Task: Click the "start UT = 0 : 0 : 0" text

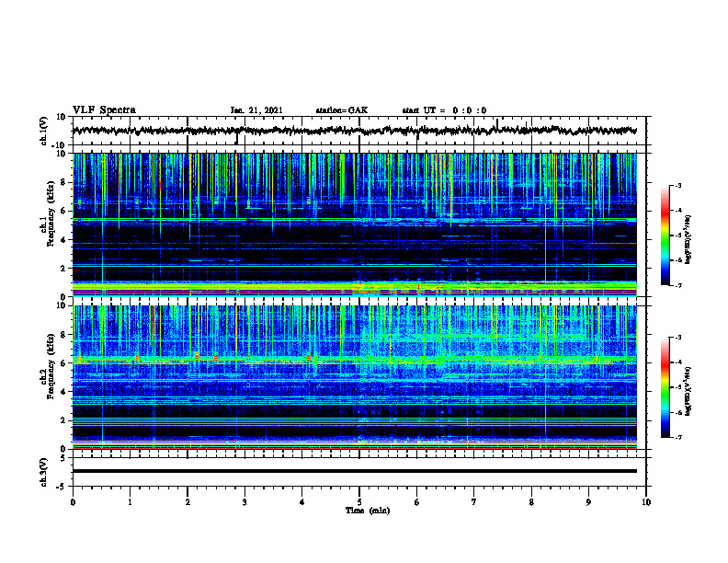Action: 444,110
